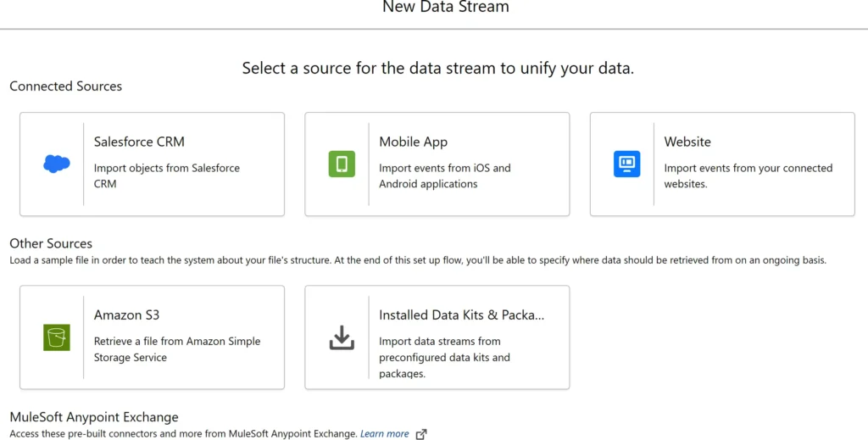Image resolution: width=868 pixels, height=440 pixels.
Task: Click the 'Import events from your connected websites' text
Action: 748,175
